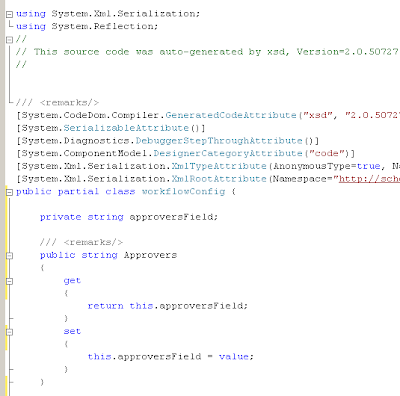Click the DebuggerStepThroughAttribute text
Screen dimensions: 400x396
click(x=219, y=141)
